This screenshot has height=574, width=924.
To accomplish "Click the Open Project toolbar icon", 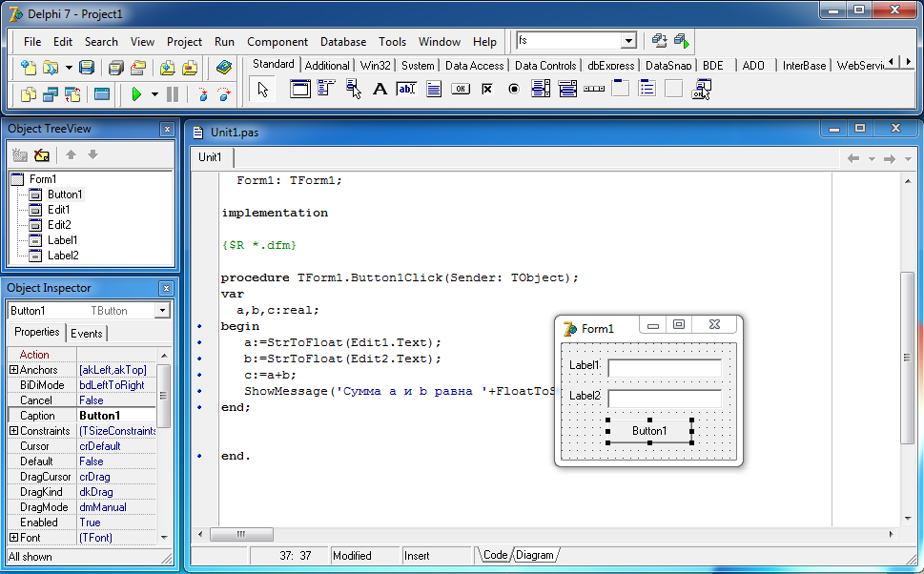I will [138, 68].
